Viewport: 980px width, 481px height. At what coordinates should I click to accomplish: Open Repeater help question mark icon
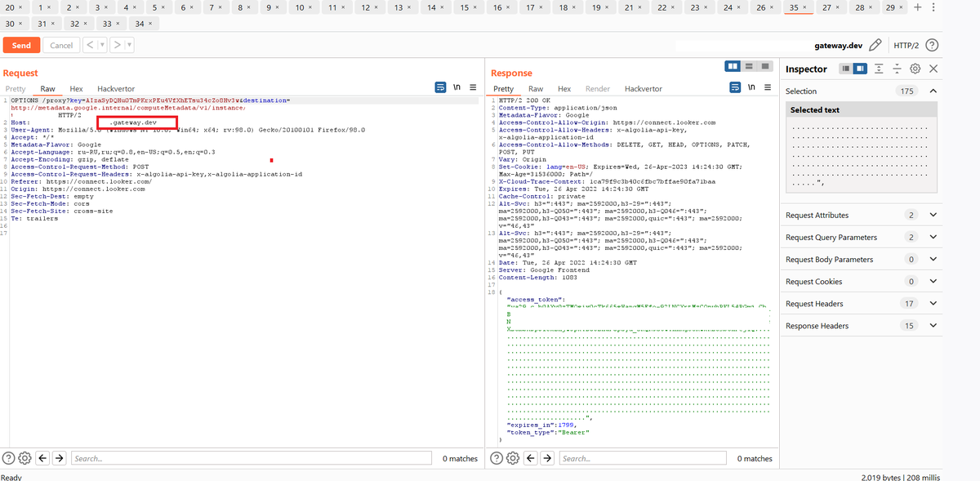pyautogui.click(x=930, y=45)
